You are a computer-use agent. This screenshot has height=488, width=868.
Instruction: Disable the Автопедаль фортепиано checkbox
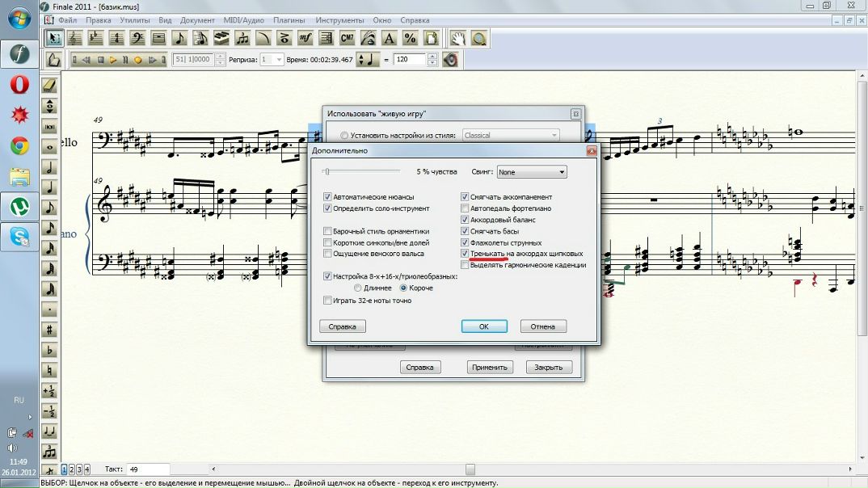point(464,208)
